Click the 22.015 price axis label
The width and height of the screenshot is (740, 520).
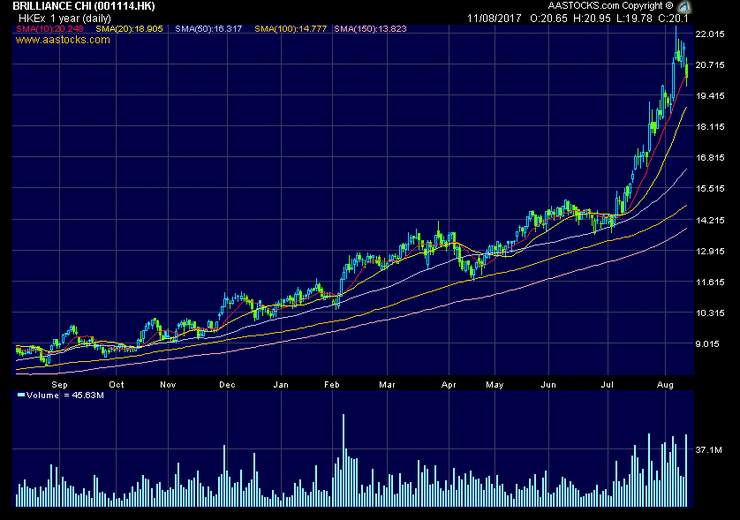coord(710,34)
